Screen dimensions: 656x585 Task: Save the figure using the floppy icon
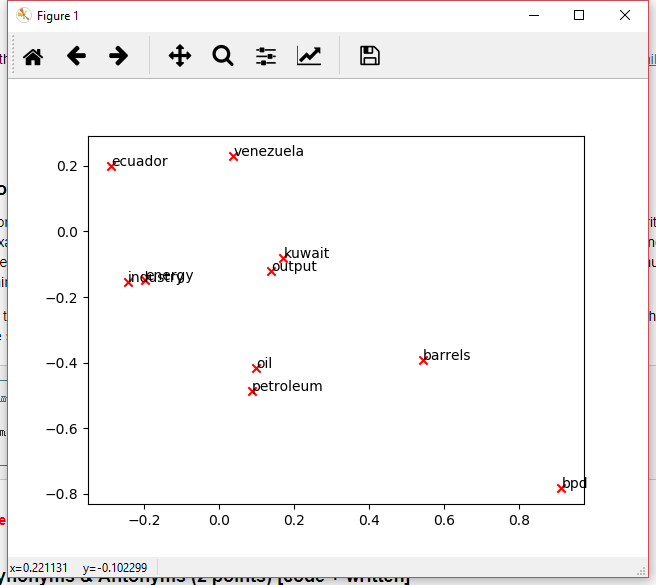click(x=370, y=56)
